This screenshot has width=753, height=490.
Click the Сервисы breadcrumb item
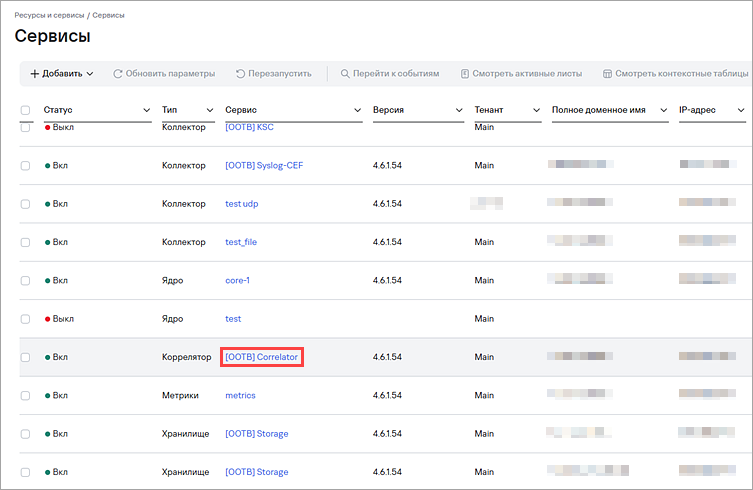[x=109, y=15]
